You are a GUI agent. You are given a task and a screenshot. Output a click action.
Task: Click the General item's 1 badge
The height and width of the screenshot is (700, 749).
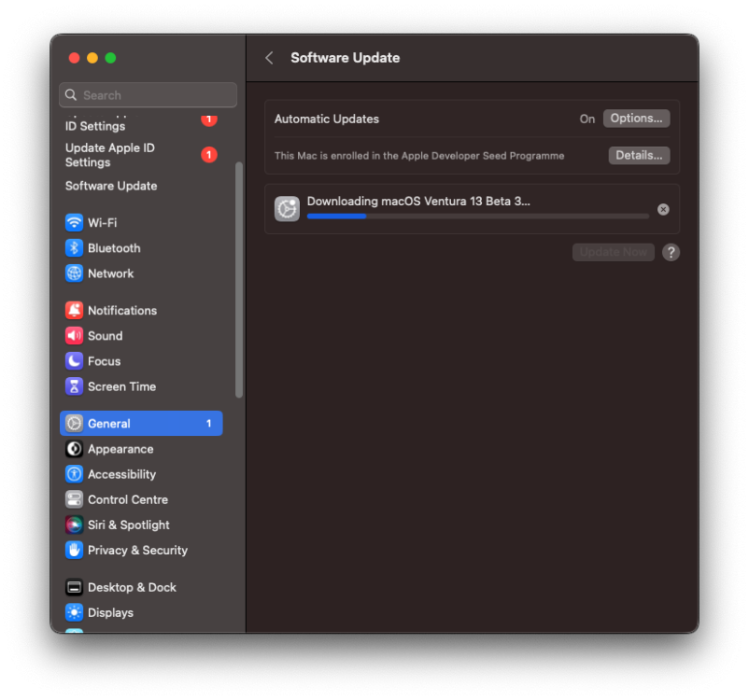click(x=209, y=424)
